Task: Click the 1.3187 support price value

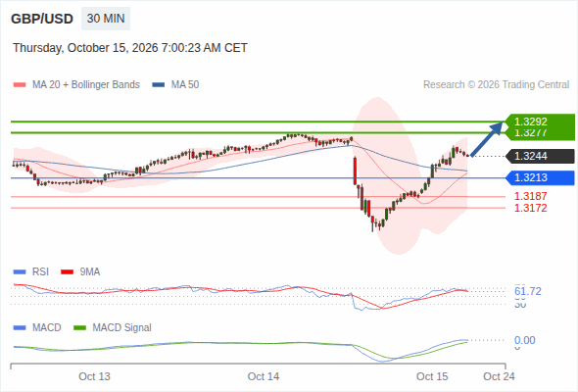Action: [530, 196]
